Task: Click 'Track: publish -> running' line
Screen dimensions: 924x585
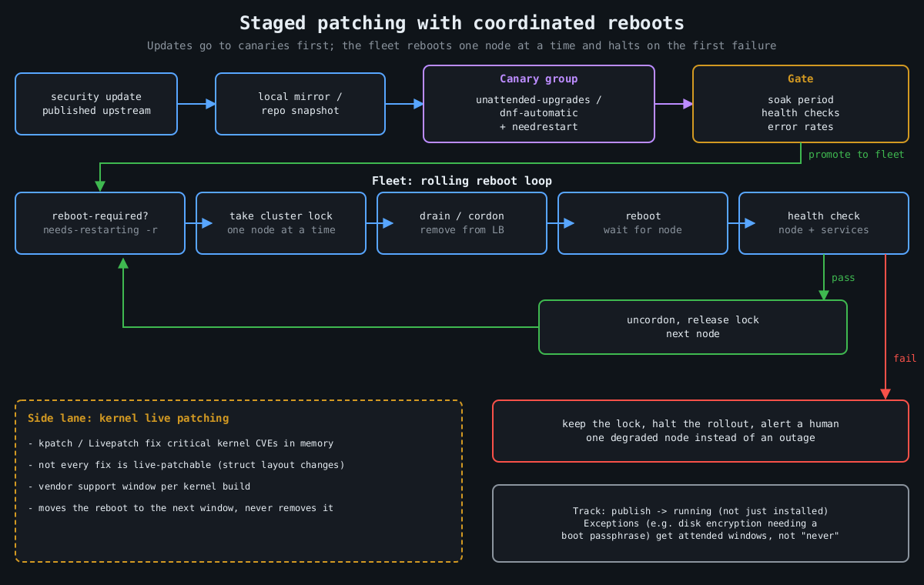Action: pyautogui.click(x=701, y=511)
